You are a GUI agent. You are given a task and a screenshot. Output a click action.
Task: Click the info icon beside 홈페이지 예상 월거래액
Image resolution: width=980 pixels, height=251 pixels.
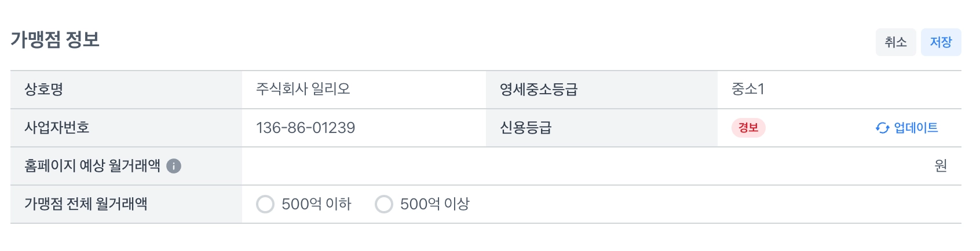[174, 167]
